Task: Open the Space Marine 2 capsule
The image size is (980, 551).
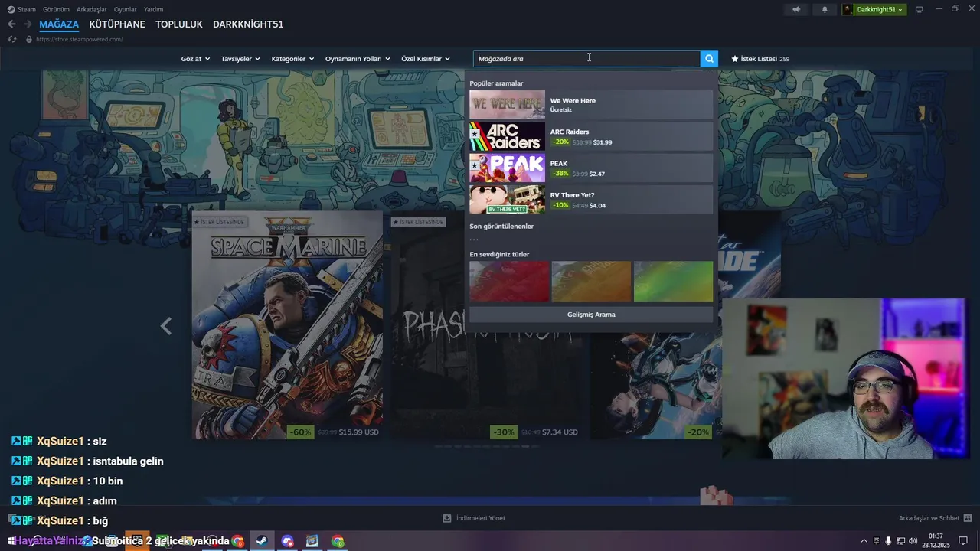Action: [x=287, y=325]
